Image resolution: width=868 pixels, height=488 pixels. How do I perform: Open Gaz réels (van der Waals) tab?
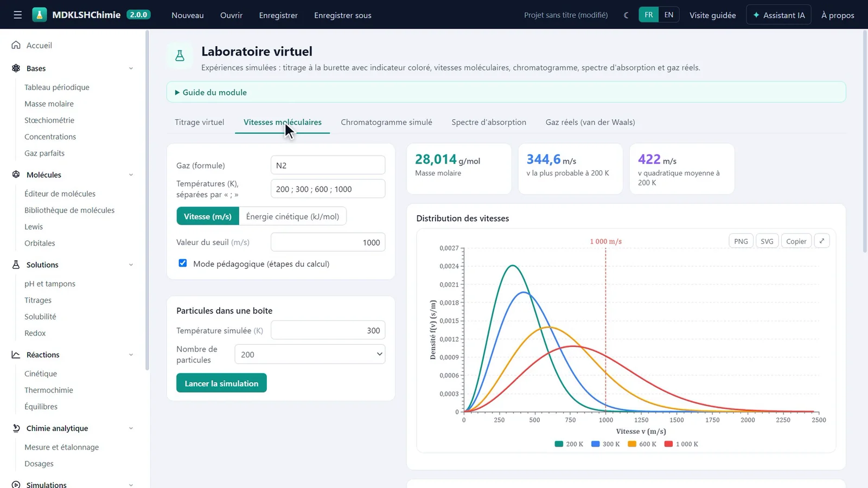(x=590, y=122)
